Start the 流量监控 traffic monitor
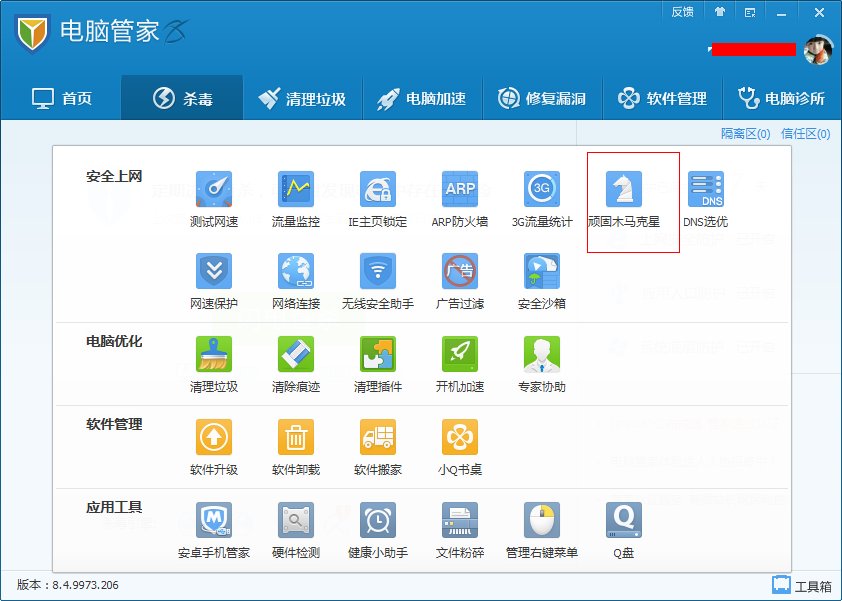 pyautogui.click(x=295, y=189)
